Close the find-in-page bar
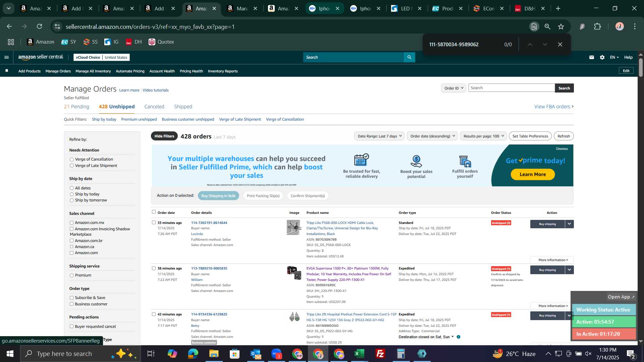 [x=560, y=44]
